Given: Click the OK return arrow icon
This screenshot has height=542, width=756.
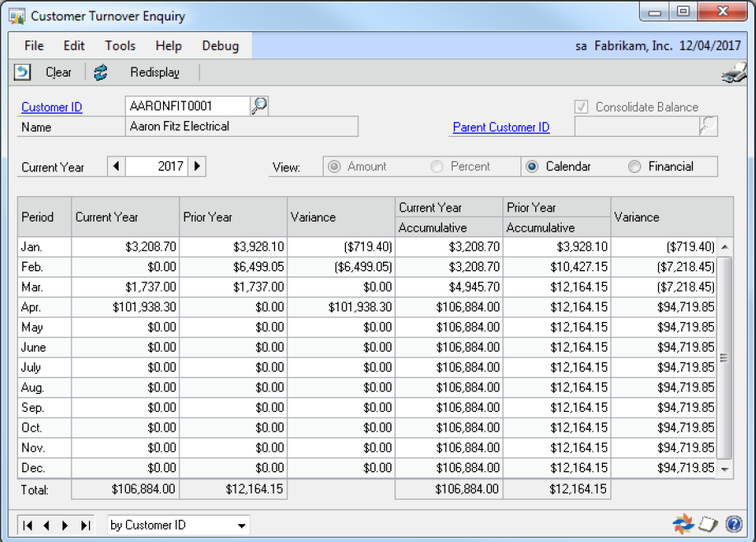Looking at the screenshot, I should click(22, 72).
